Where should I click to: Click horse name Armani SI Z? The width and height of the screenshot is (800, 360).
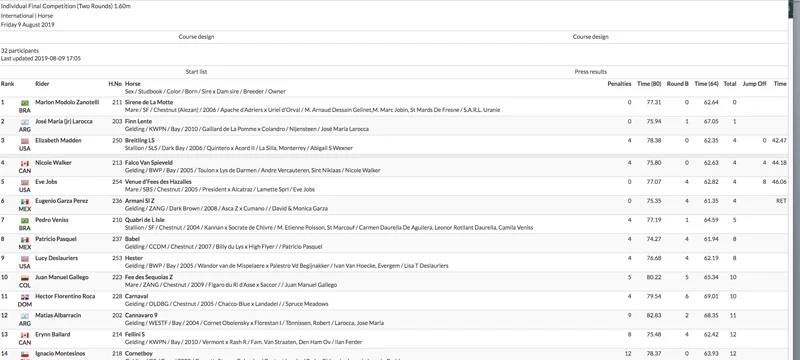(139, 201)
